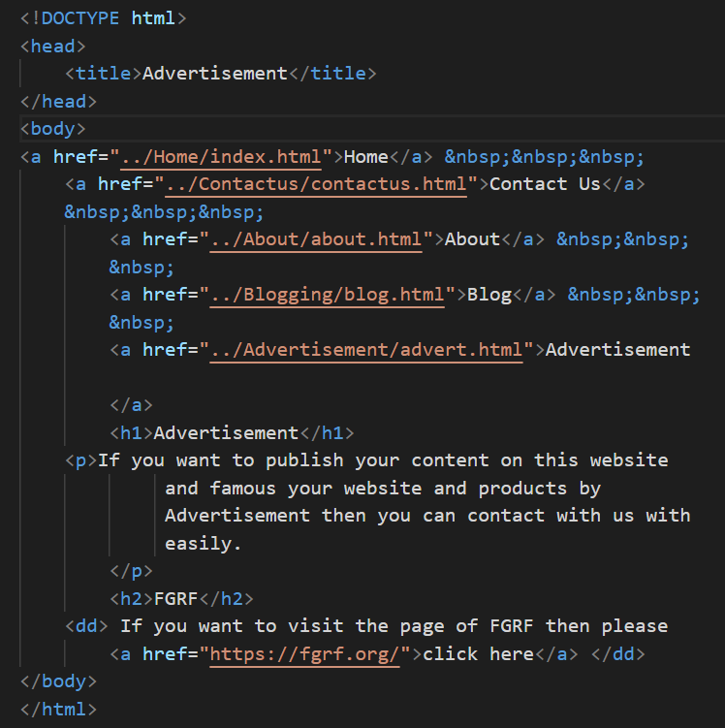Click the h1 Advertisement heading text
Screen dimensions: 725x728
(x=226, y=433)
